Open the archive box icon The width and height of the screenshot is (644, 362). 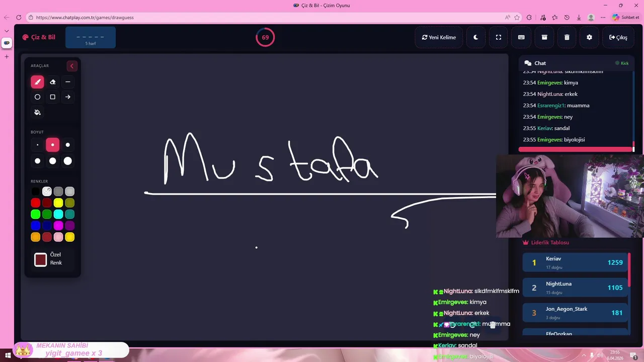pos(544,37)
